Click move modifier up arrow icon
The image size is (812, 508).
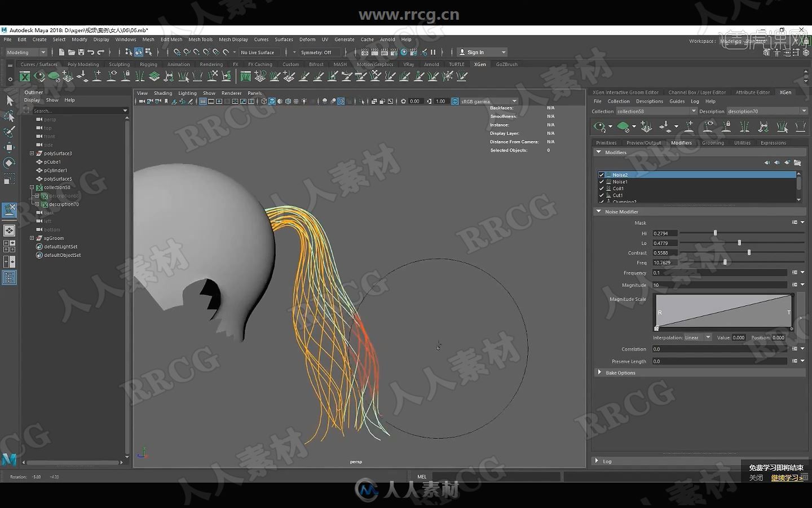point(767,163)
